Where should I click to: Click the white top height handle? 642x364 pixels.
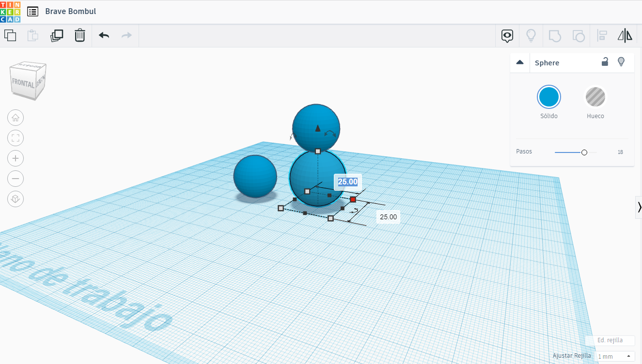coord(318,152)
